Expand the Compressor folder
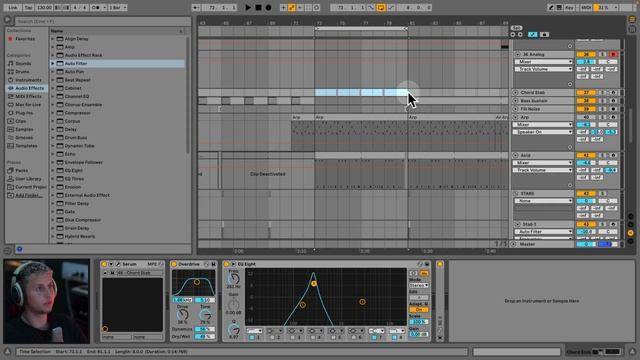640x360 pixels. click(x=53, y=113)
